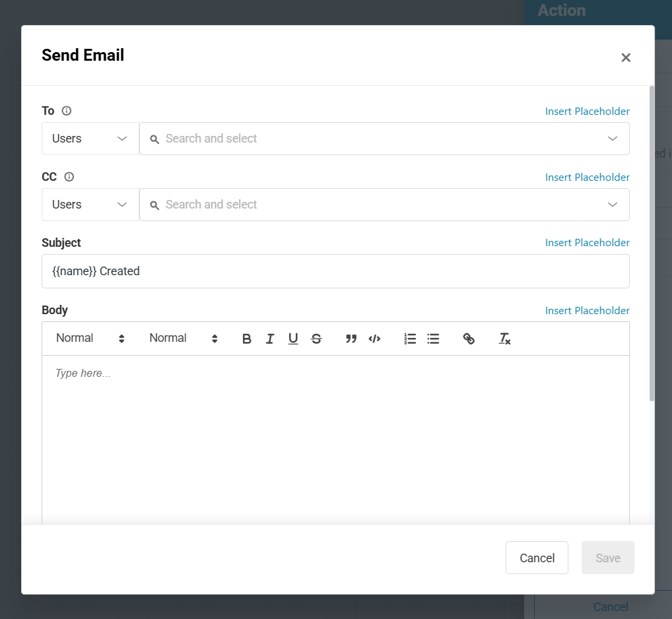This screenshot has height=619, width=672.
Task: Click the dialog's vertical scrollbar
Action: click(652, 244)
